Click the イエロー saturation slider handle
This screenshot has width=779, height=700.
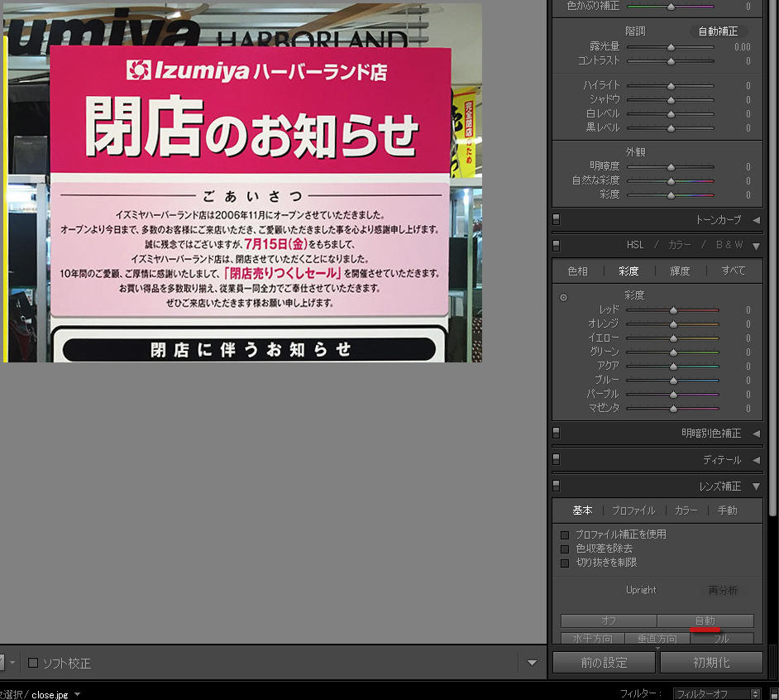(x=673, y=338)
